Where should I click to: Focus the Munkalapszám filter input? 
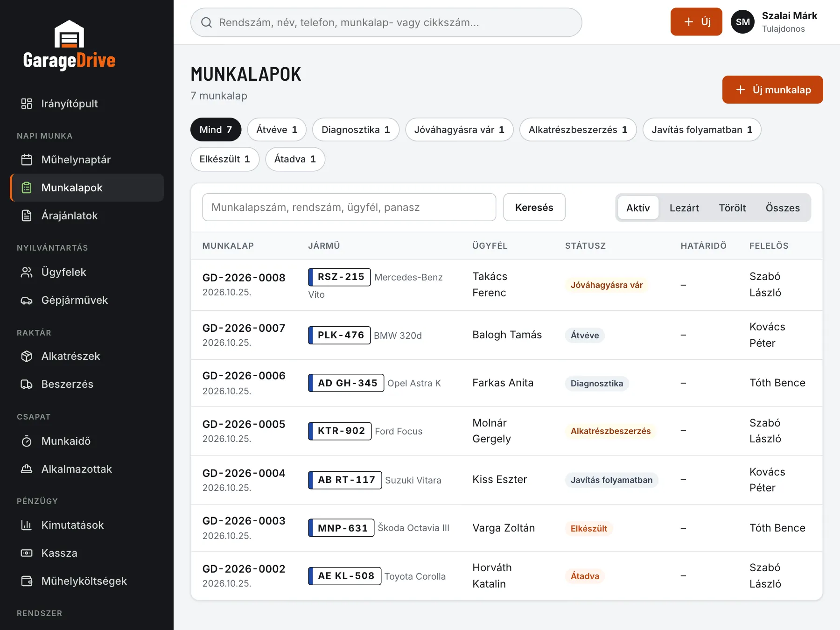pyautogui.click(x=349, y=207)
